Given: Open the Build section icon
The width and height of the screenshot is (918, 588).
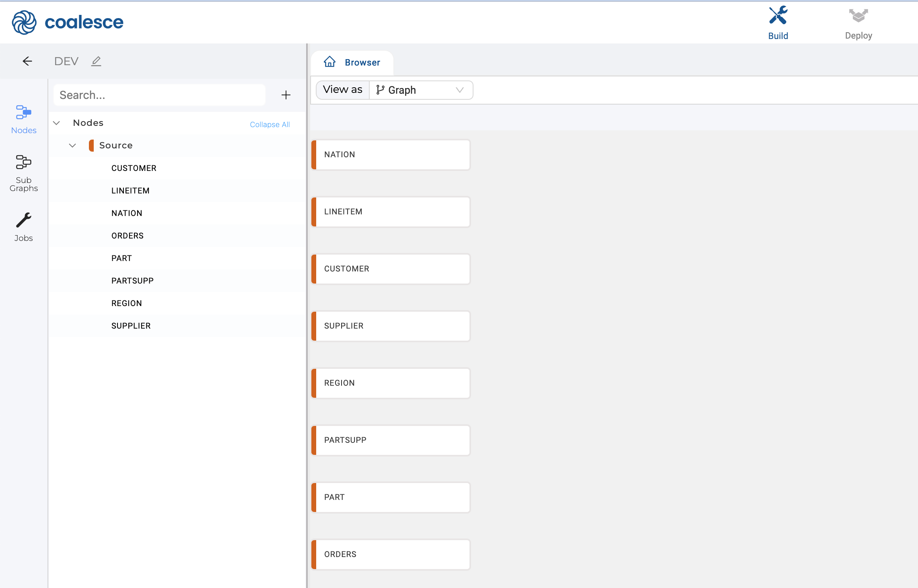Looking at the screenshot, I should pyautogui.click(x=778, y=16).
